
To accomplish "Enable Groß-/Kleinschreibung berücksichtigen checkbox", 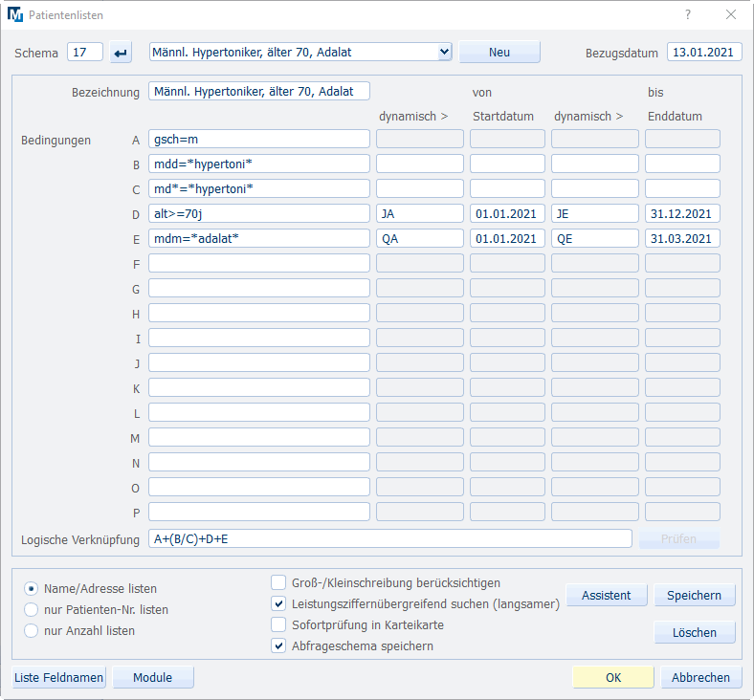I will pyautogui.click(x=278, y=582).
